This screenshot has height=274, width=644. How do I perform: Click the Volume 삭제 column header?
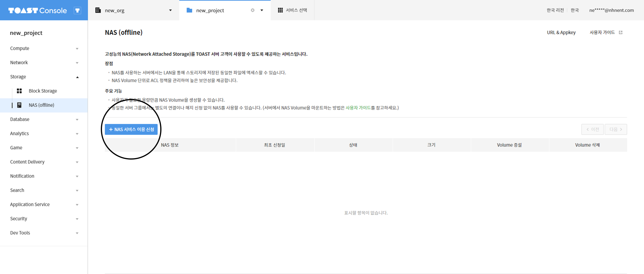pyautogui.click(x=587, y=145)
